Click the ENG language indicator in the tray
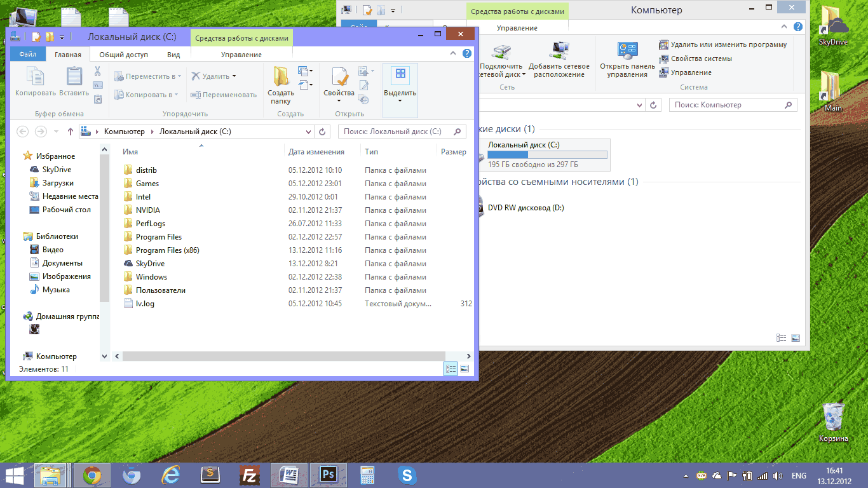The height and width of the screenshot is (488, 868). (799, 476)
